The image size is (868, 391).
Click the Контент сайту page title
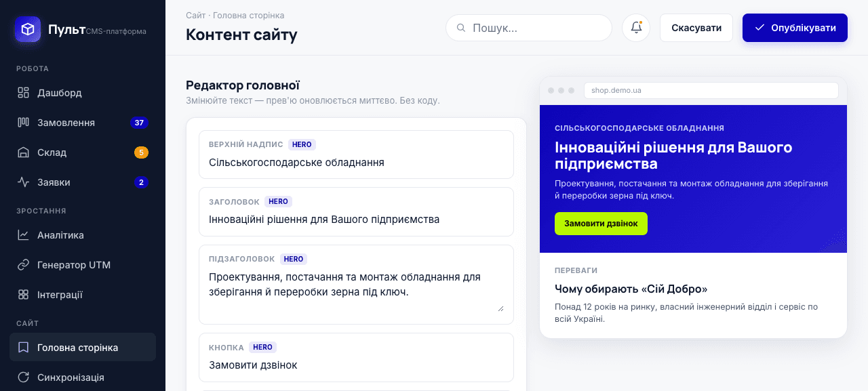click(x=241, y=35)
